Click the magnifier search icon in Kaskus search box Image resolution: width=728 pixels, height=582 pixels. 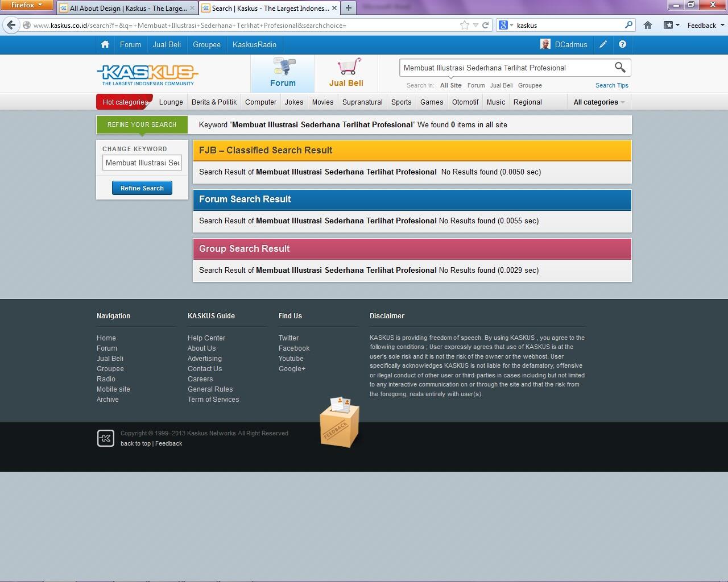pyautogui.click(x=620, y=68)
